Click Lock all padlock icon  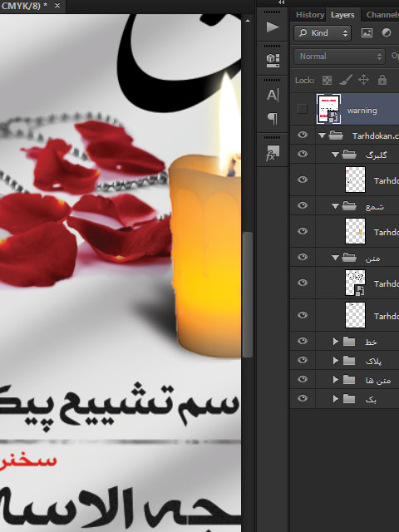pos(382,80)
